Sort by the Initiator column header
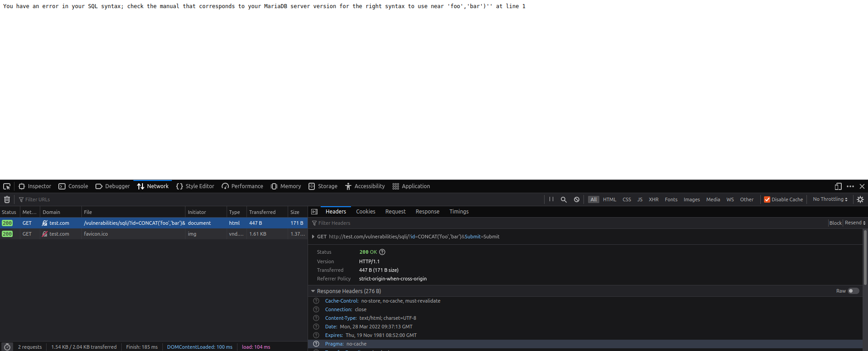868x351 pixels. click(206, 212)
